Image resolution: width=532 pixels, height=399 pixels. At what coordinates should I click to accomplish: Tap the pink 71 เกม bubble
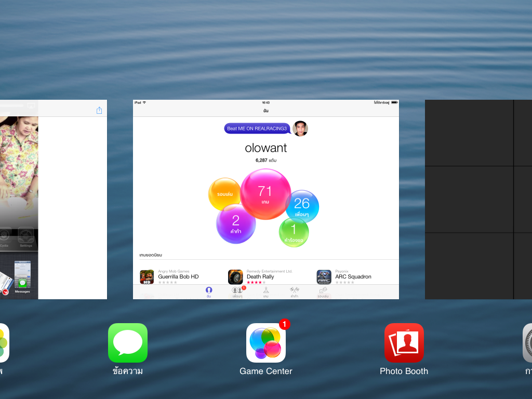265,194
